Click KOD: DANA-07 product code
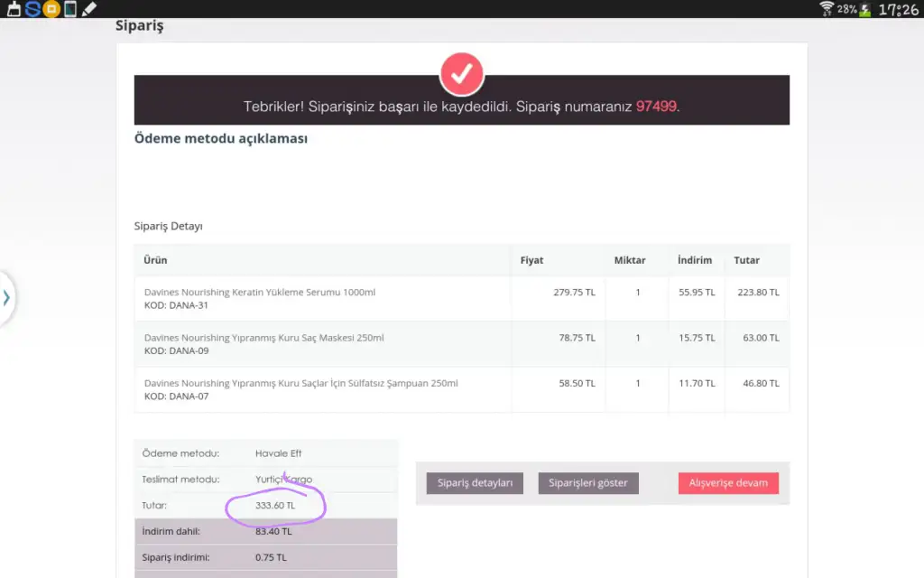 pos(176,396)
